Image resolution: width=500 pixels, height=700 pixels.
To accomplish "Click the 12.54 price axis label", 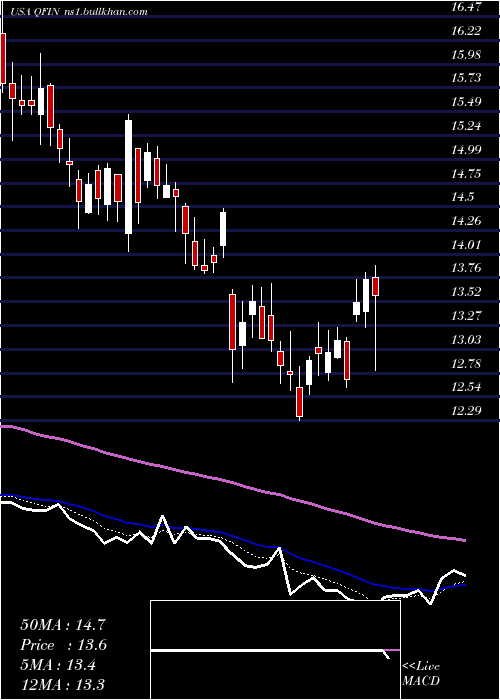I will pos(467,387).
